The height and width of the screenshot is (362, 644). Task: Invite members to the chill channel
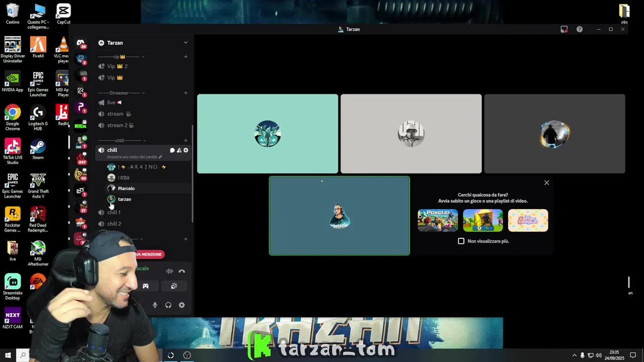pyautogui.click(x=179, y=150)
